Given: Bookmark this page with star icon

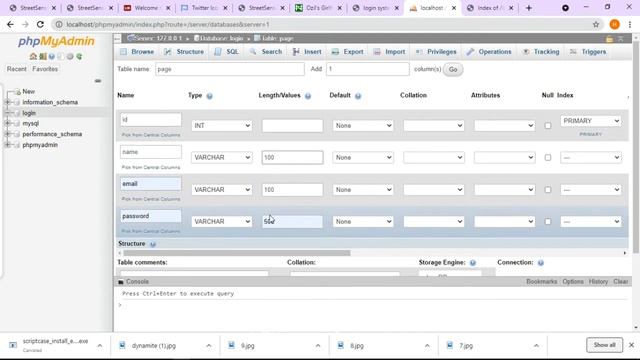Looking at the screenshot, I should 596,24.
